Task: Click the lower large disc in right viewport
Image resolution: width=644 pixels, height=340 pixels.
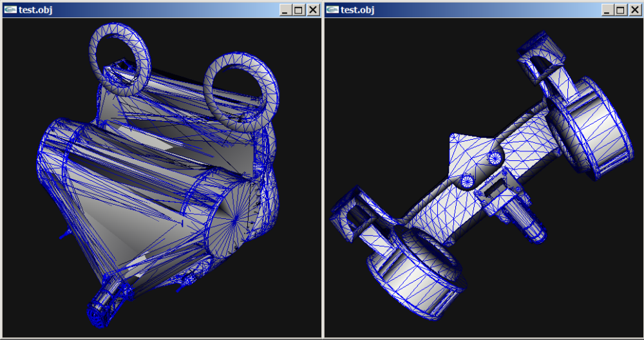Action: coord(415,270)
